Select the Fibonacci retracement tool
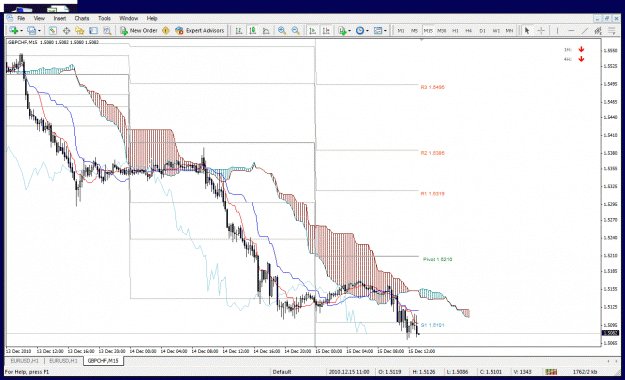This screenshot has width=625, height=380. click(x=611, y=30)
